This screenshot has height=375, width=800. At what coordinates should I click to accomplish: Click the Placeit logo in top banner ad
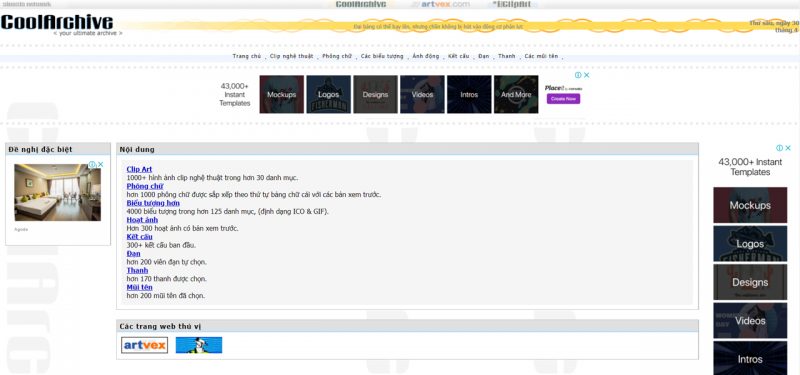tap(563, 88)
